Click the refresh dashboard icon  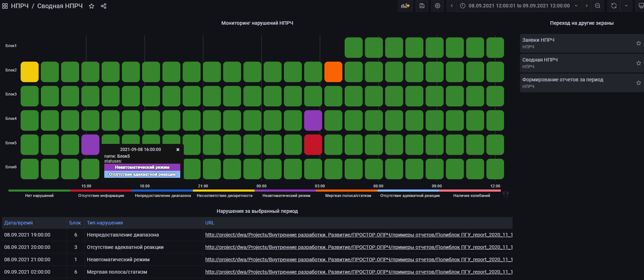pyautogui.click(x=614, y=6)
